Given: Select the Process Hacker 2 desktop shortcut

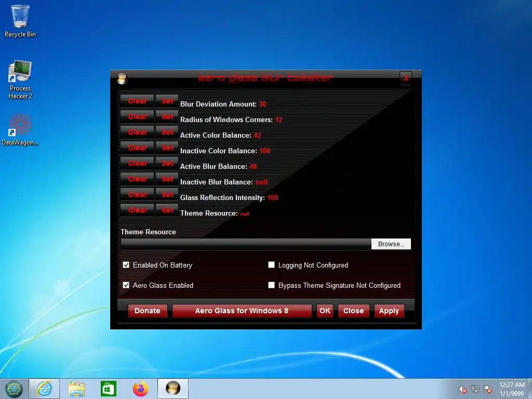Looking at the screenshot, I should tap(20, 80).
